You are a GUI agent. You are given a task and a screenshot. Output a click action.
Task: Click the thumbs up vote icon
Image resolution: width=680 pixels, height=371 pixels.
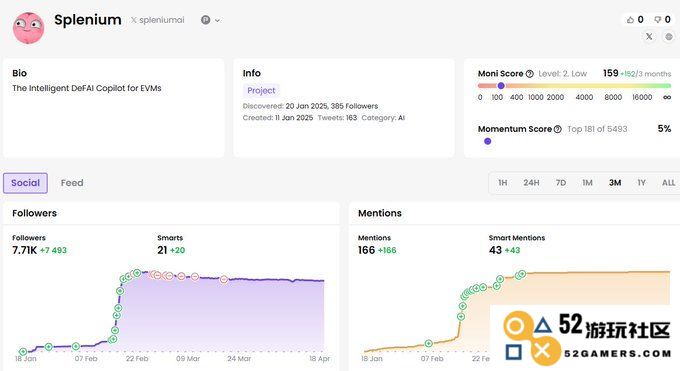click(630, 20)
